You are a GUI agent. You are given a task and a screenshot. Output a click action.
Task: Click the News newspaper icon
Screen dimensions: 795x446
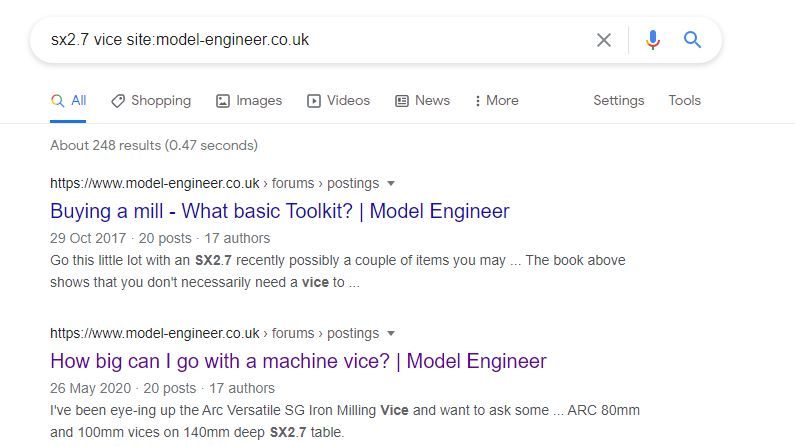tap(402, 101)
